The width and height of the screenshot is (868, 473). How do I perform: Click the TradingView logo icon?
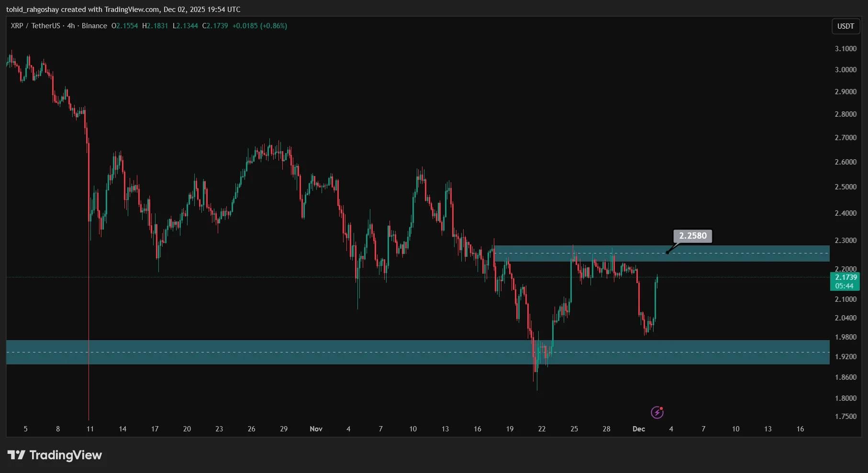(x=16, y=455)
